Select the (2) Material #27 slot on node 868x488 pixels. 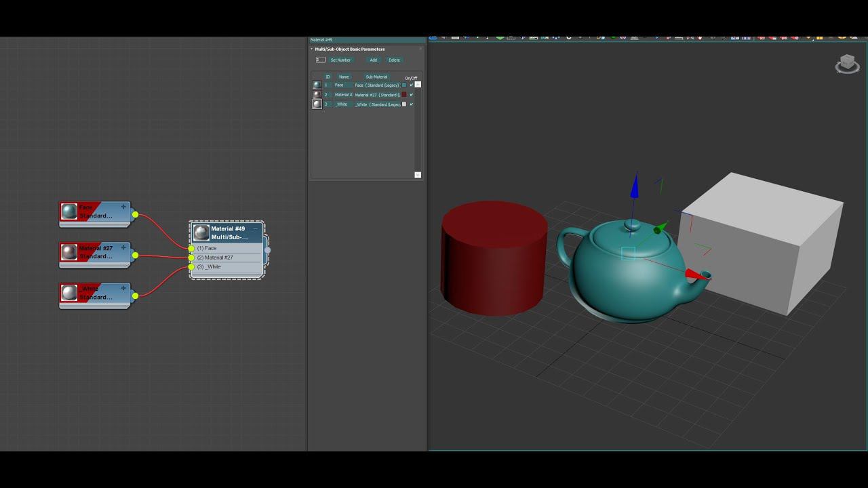tap(215, 258)
